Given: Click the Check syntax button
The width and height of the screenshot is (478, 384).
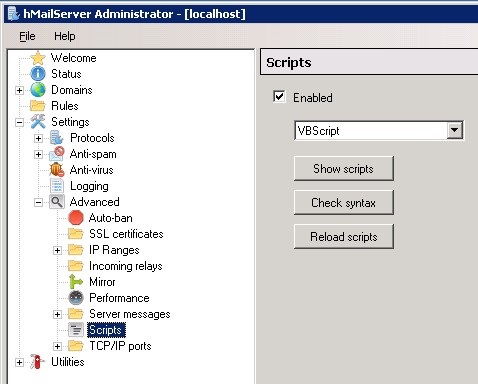Looking at the screenshot, I should coord(344,203).
